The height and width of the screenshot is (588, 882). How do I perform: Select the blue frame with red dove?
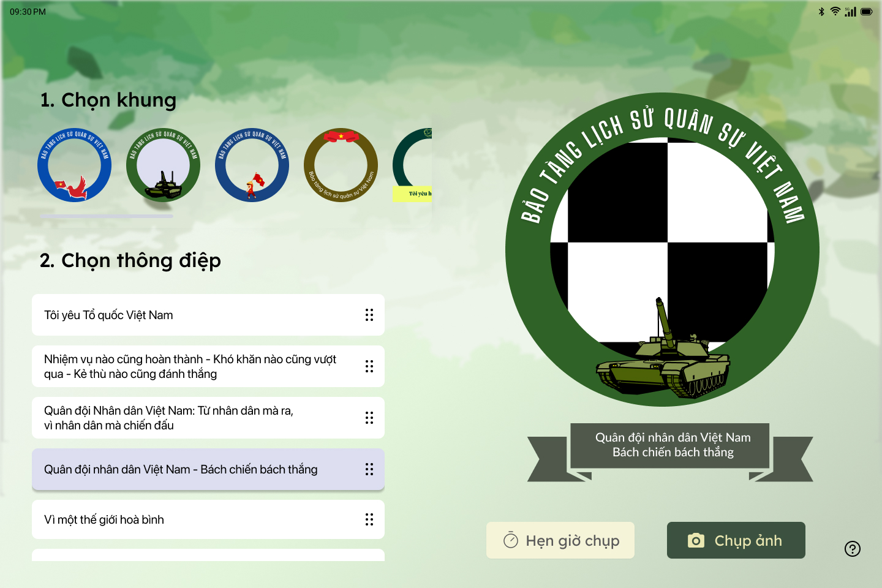coord(74,165)
